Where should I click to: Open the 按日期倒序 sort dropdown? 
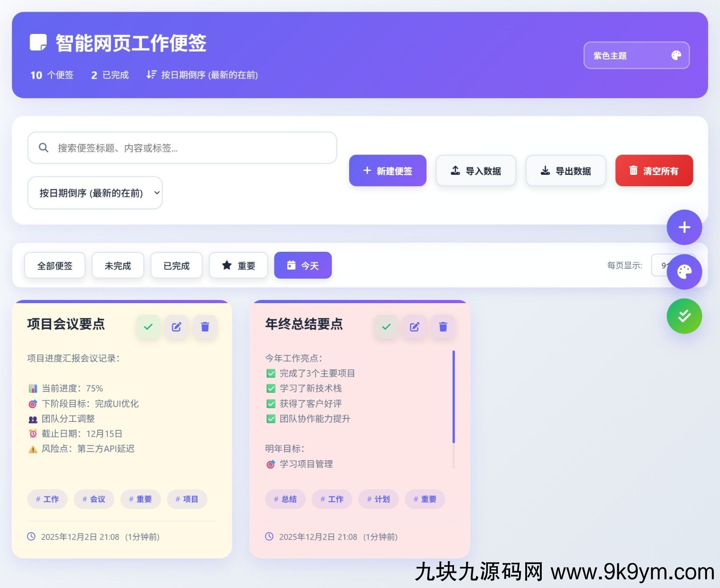pyautogui.click(x=95, y=193)
